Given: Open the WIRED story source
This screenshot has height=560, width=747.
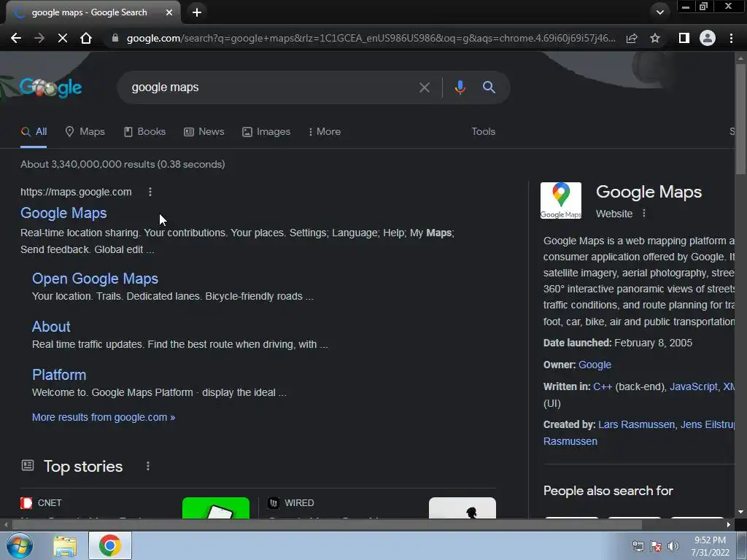Looking at the screenshot, I should tap(291, 503).
